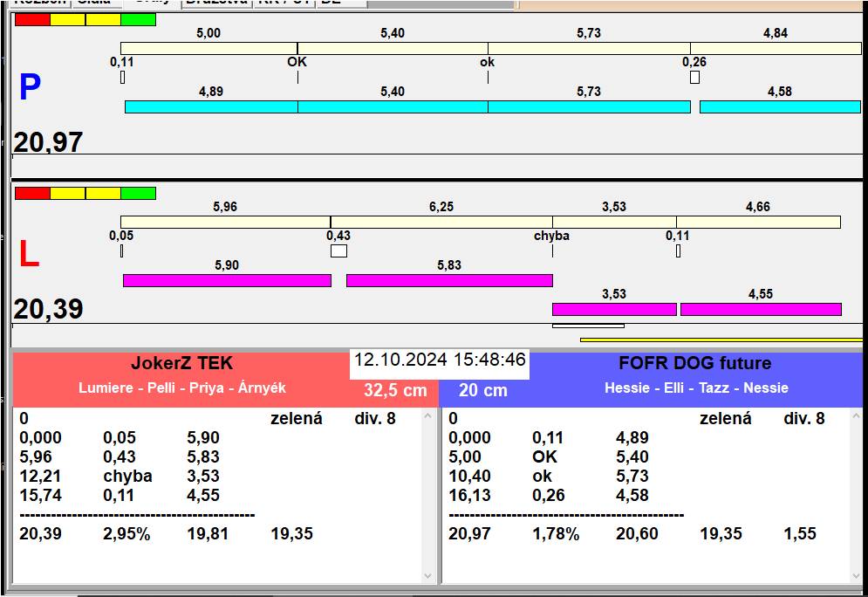Click the 12.10.2024 15:48:46 timestamp

(440, 360)
